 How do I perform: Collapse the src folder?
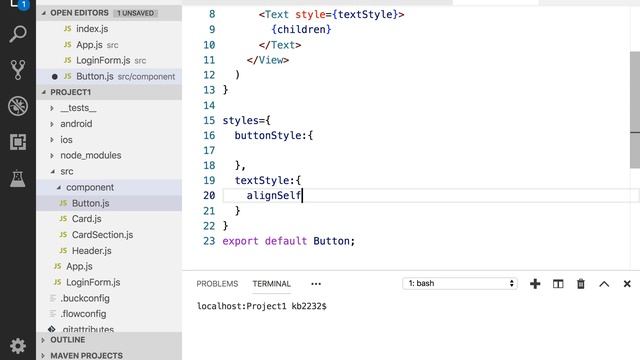52,172
